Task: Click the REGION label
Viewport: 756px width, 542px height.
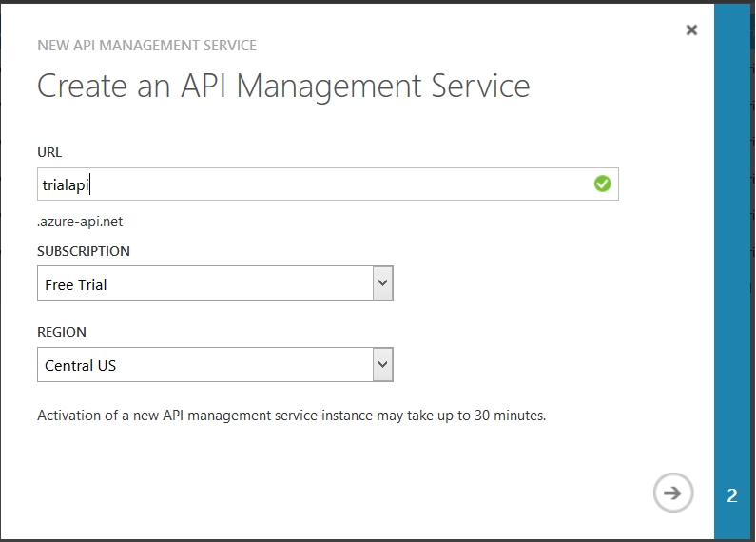Action: [62, 332]
